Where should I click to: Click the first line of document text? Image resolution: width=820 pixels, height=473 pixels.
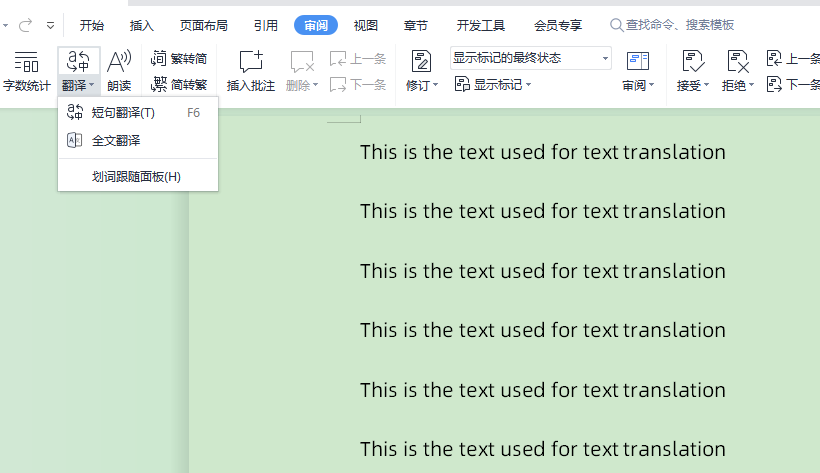(542, 152)
